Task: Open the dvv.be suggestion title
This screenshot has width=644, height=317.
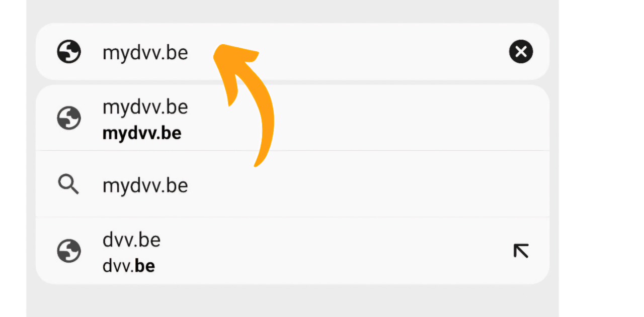Action: [x=131, y=240]
